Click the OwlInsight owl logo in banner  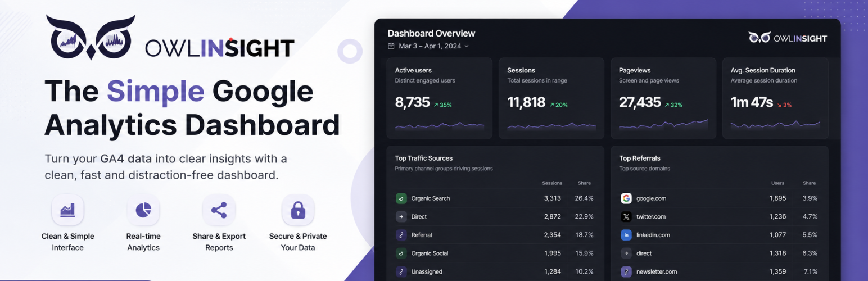pyautogui.click(x=91, y=38)
